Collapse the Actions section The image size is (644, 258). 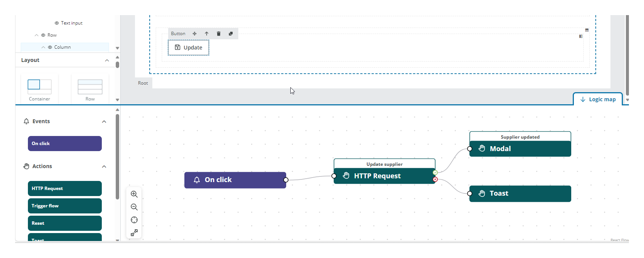(x=104, y=167)
